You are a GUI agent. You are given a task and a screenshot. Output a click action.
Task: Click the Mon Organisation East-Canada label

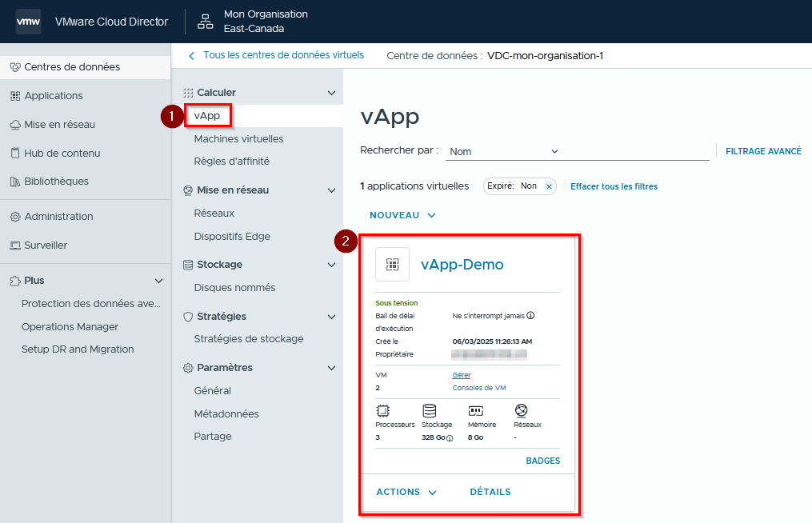(x=266, y=22)
